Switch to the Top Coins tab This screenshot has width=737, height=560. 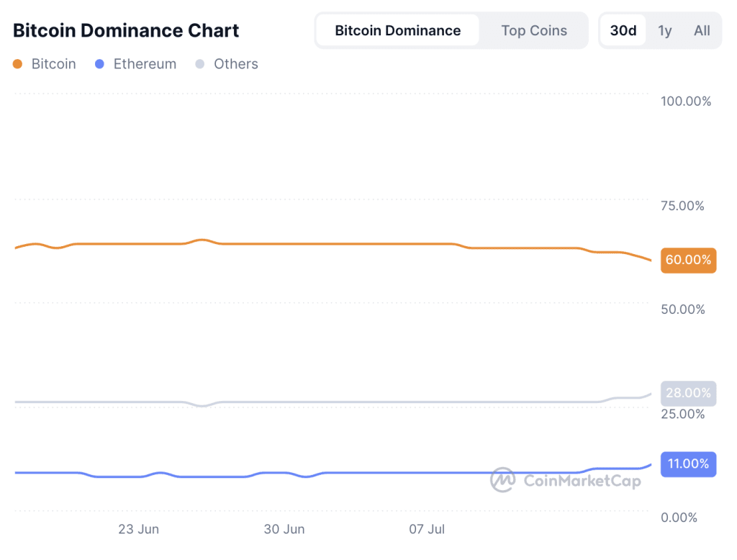534,30
